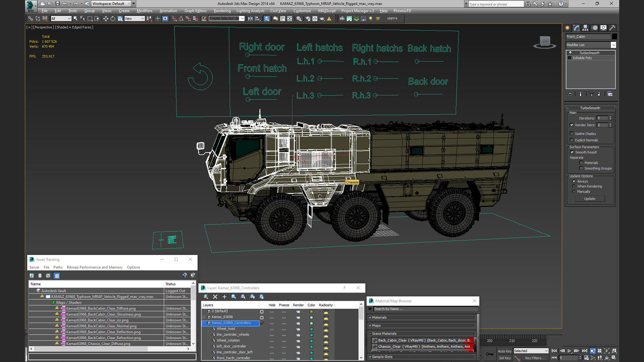The height and width of the screenshot is (362, 644).
Task: Collapse Scene Materials group
Action: [x=370, y=334]
